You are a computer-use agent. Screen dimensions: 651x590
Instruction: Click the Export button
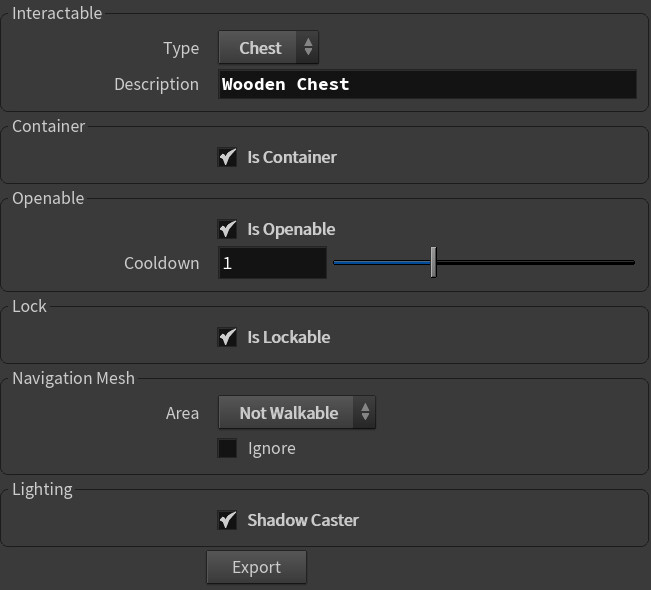pyautogui.click(x=257, y=567)
